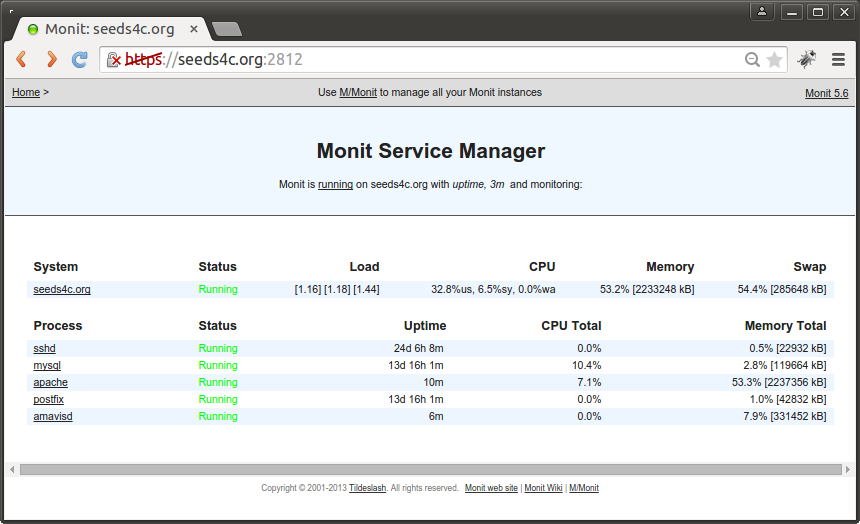Screen dimensions: 860x524
Task: Click the horizontal scrollbar
Action: click(x=430, y=469)
